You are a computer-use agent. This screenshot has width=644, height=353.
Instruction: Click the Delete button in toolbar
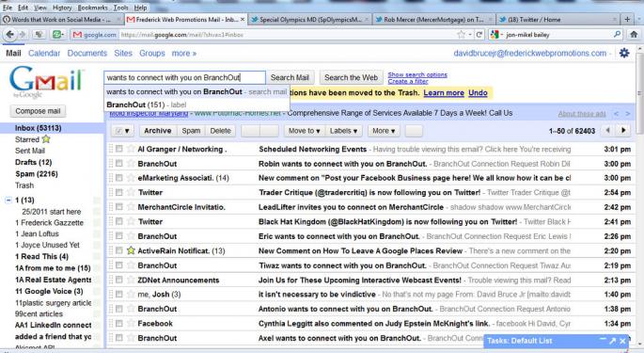point(220,131)
